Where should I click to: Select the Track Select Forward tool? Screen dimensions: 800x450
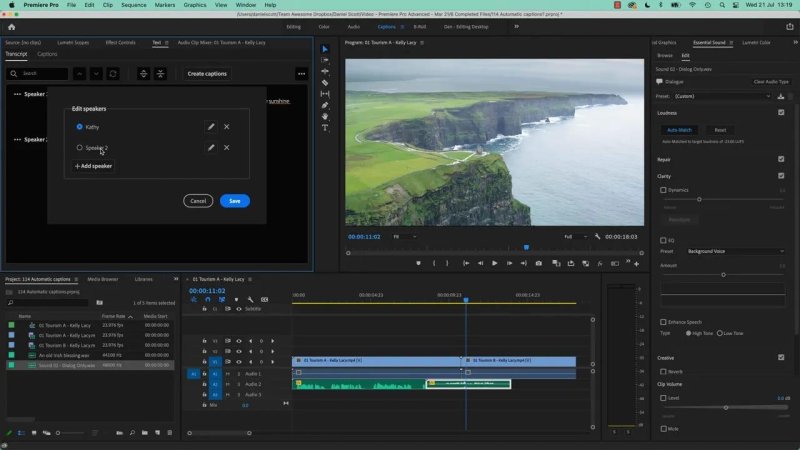pos(325,60)
